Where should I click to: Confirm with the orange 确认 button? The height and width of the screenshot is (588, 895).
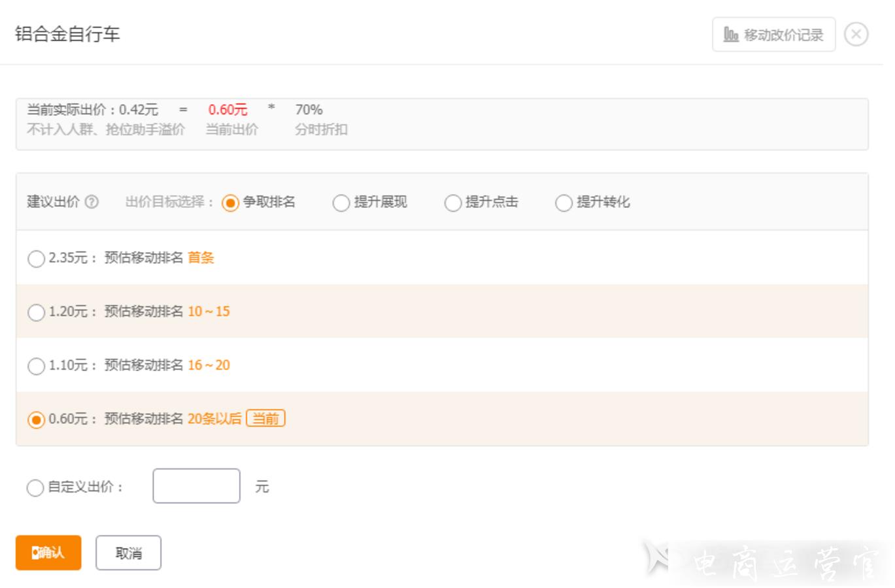click(x=48, y=553)
